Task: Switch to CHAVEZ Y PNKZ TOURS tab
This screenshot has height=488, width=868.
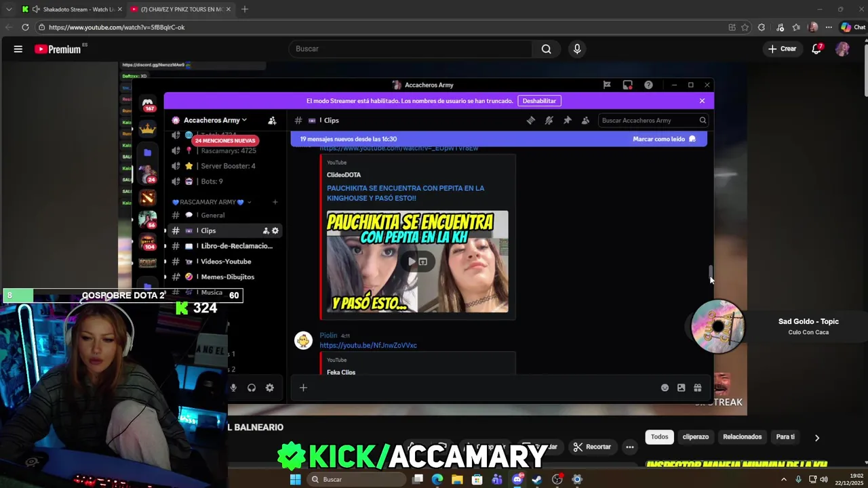Action: (180, 9)
